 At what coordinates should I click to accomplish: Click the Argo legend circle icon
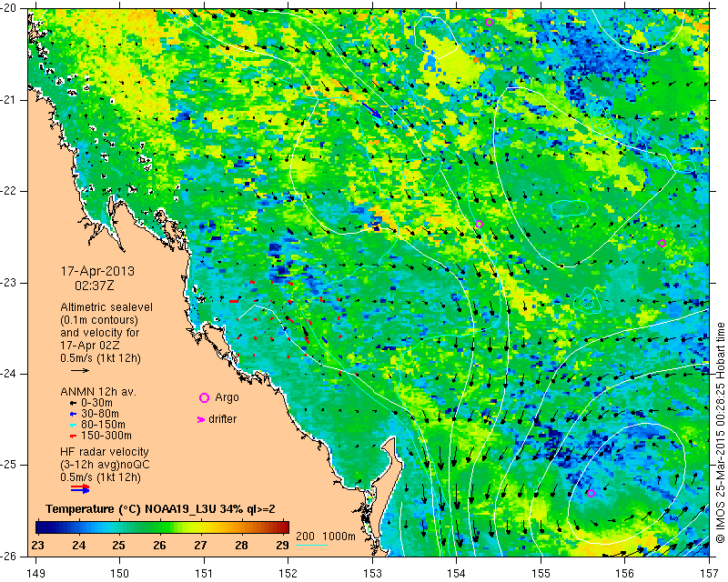[204, 397]
